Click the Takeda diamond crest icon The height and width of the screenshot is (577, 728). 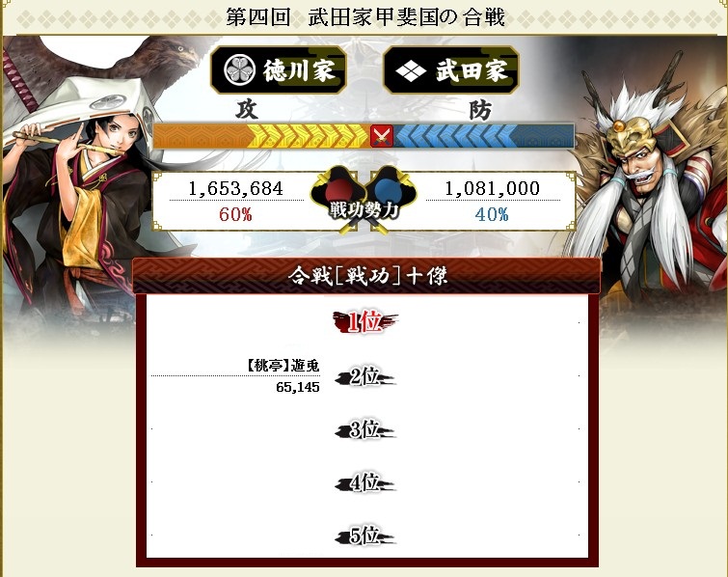(411, 71)
